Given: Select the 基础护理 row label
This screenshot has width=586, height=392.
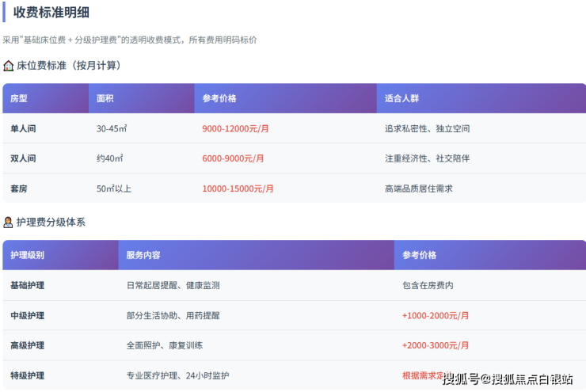Looking at the screenshot, I should pyautogui.click(x=28, y=285).
